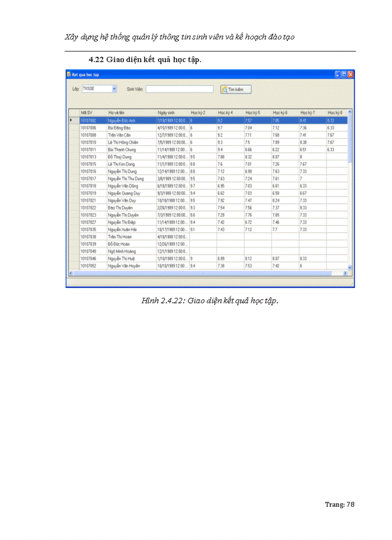Click the Tìm kiếm search button
The width and height of the screenshot is (392, 540).
pos(235,89)
